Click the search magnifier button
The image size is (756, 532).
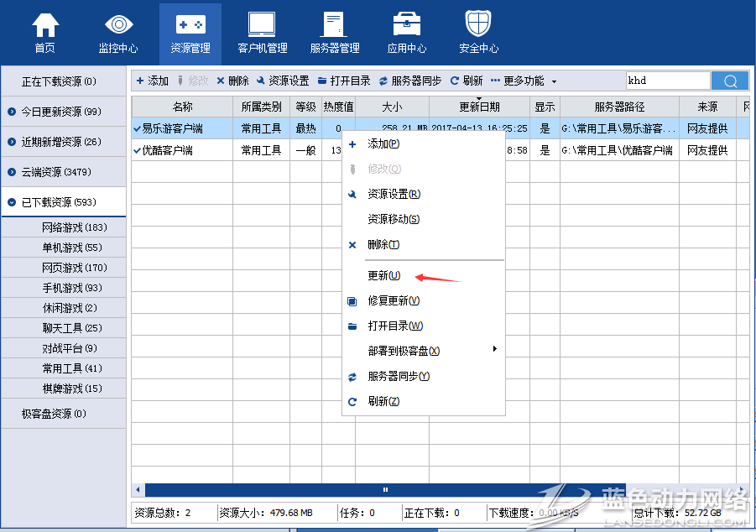pyautogui.click(x=729, y=81)
